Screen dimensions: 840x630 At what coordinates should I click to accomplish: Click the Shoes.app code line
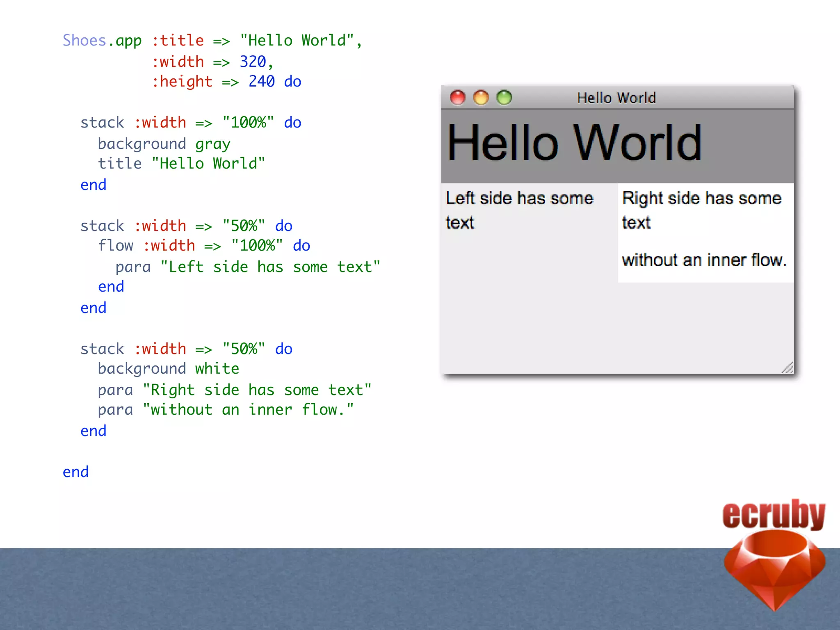[212, 41]
